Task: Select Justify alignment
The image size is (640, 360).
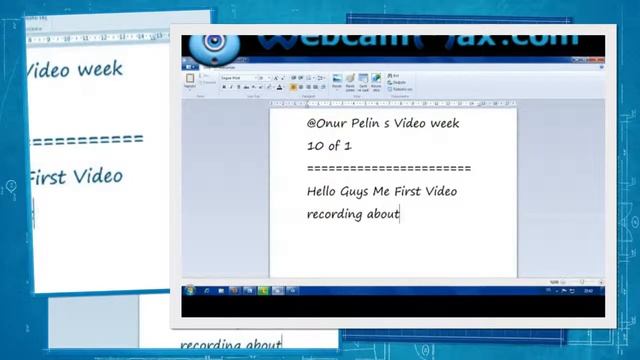Action: (x=316, y=87)
